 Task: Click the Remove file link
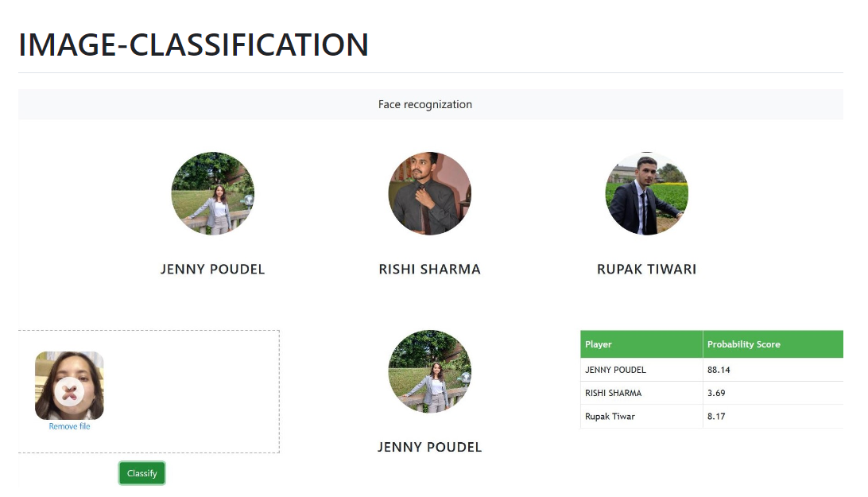[69, 426]
